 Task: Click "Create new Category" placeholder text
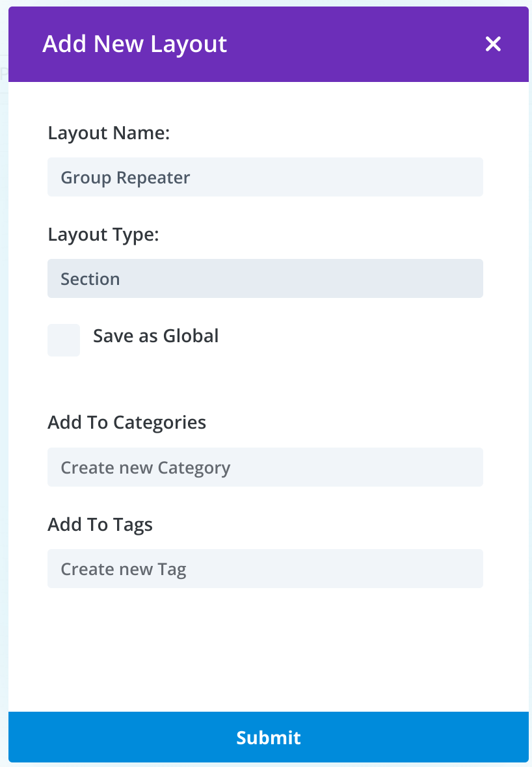[x=145, y=468]
